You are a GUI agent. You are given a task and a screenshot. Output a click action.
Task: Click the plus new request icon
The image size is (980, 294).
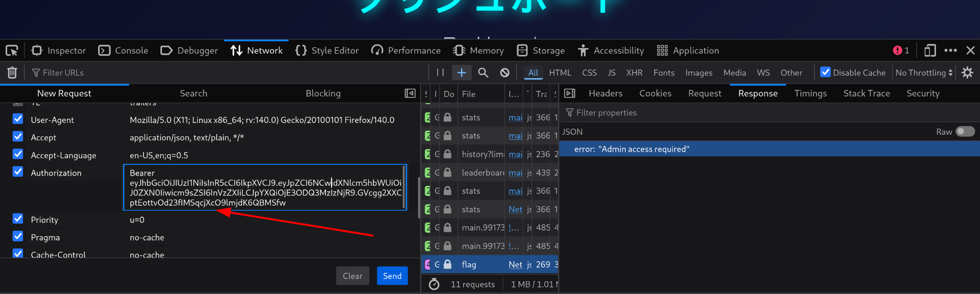(x=461, y=72)
